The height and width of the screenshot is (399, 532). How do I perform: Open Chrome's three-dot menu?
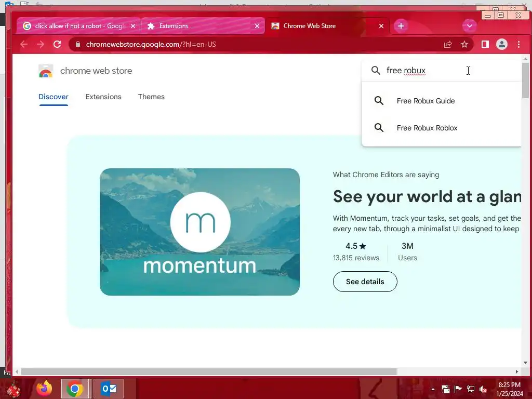(519, 44)
